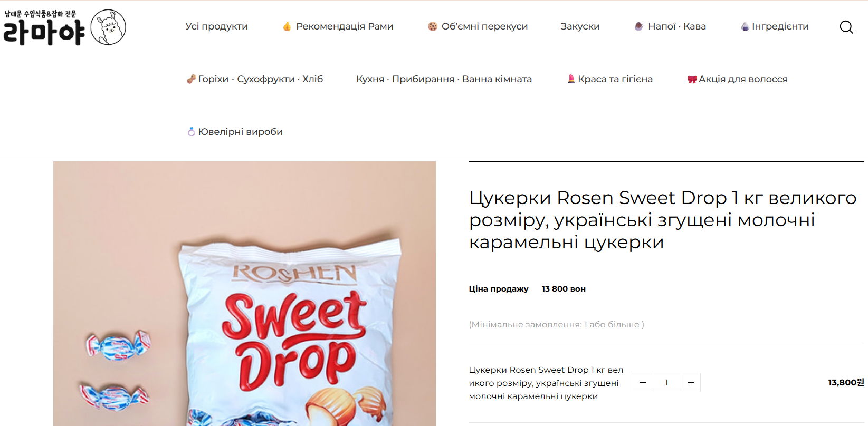Click the Roshen Sweet Drop product image
The image size is (868, 426).
[244, 294]
